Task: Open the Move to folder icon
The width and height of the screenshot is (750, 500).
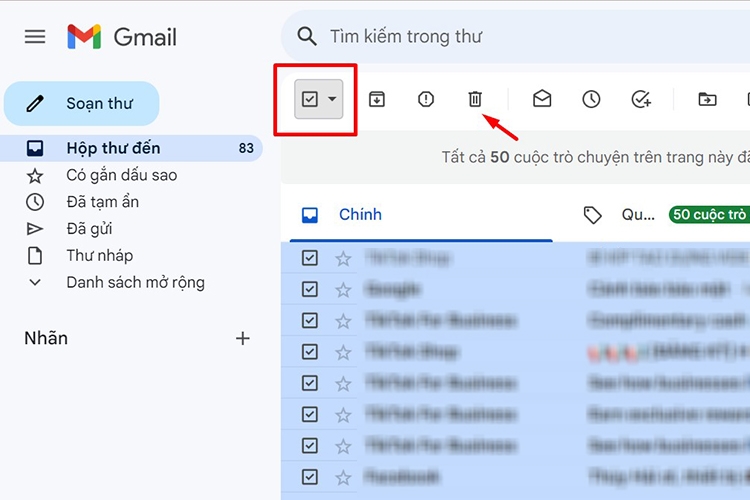Action: click(x=707, y=99)
